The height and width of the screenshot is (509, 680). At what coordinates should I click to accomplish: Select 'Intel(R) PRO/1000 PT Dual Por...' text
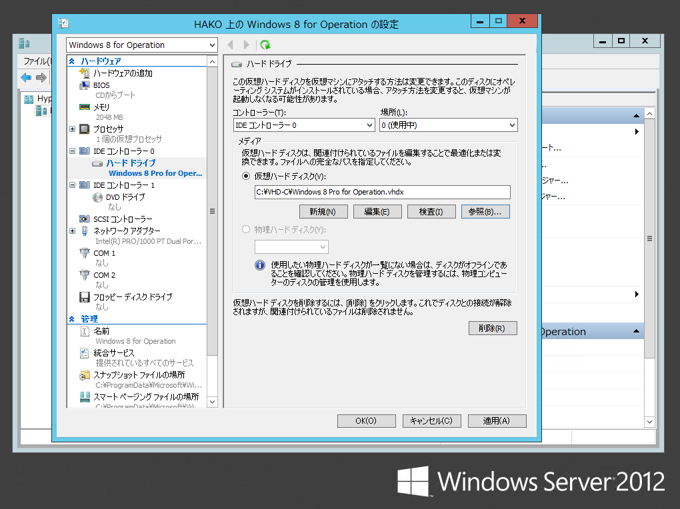(148, 241)
